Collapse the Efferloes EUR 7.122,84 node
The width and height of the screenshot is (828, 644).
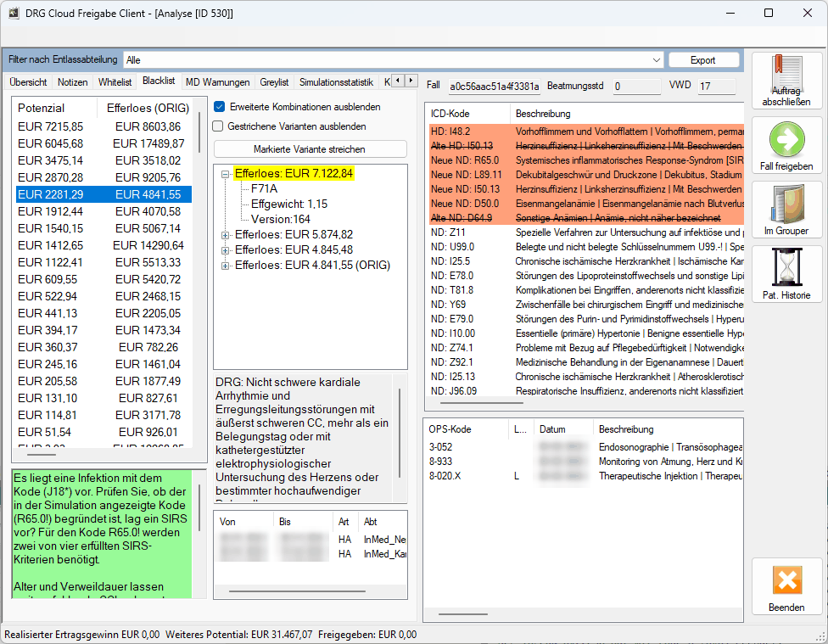226,174
